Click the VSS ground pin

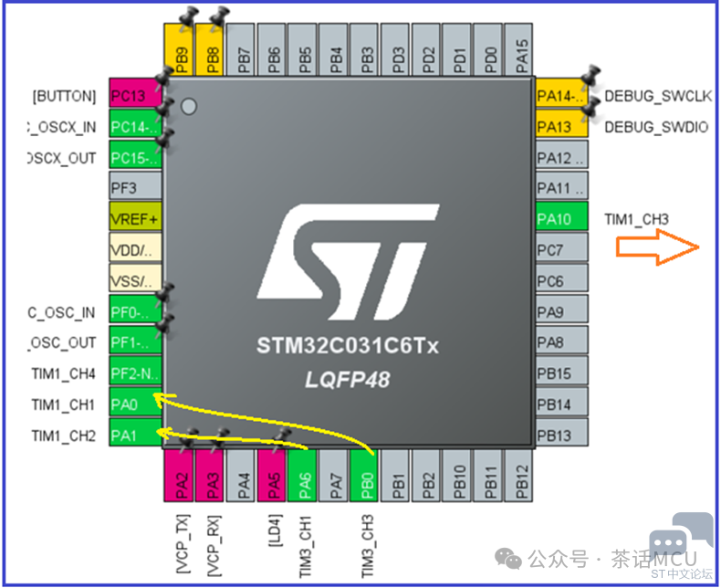(136, 278)
